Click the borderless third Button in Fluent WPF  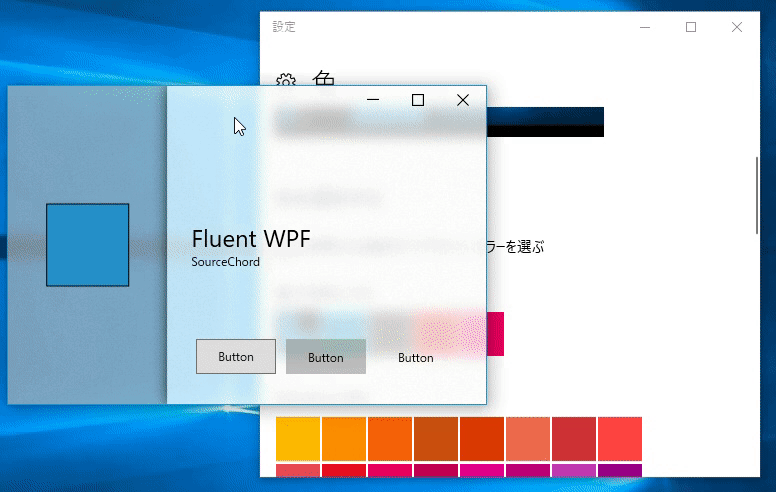pyautogui.click(x=416, y=357)
